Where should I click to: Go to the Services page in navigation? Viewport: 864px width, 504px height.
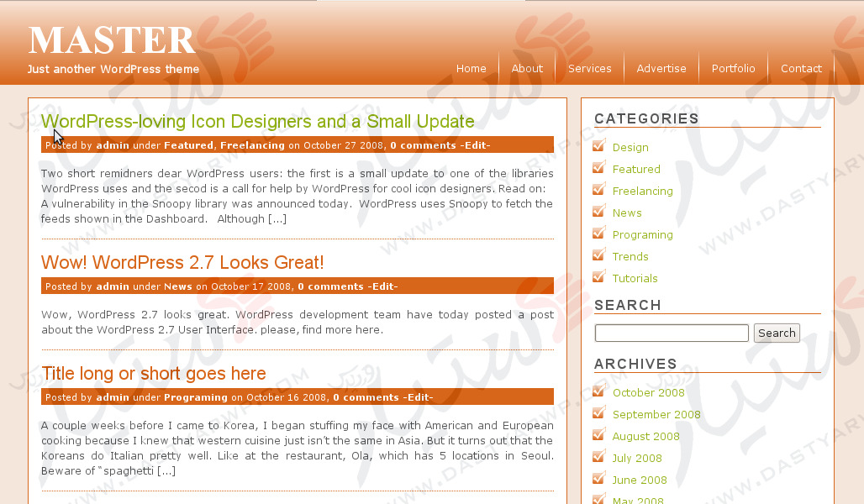(589, 69)
